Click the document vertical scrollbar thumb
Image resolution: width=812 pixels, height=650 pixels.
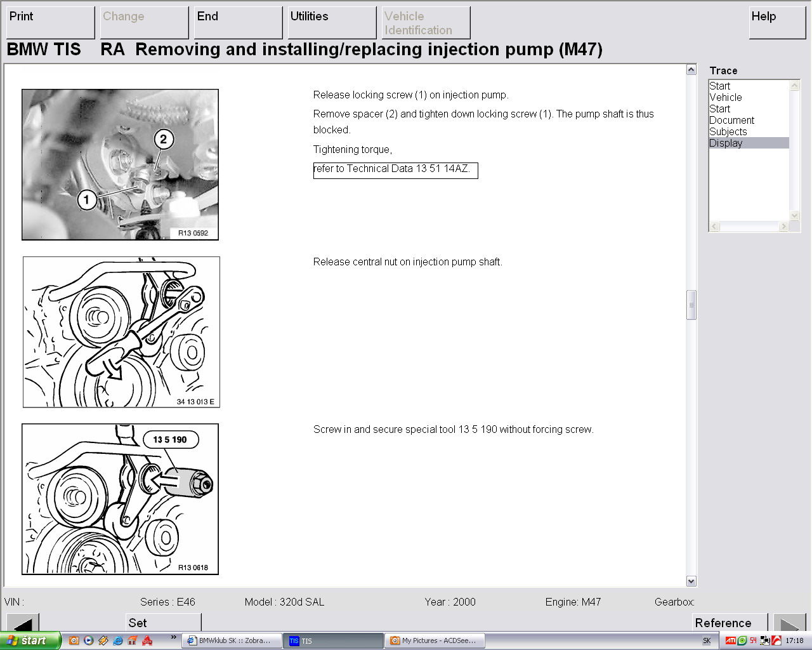tap(691, 305)
